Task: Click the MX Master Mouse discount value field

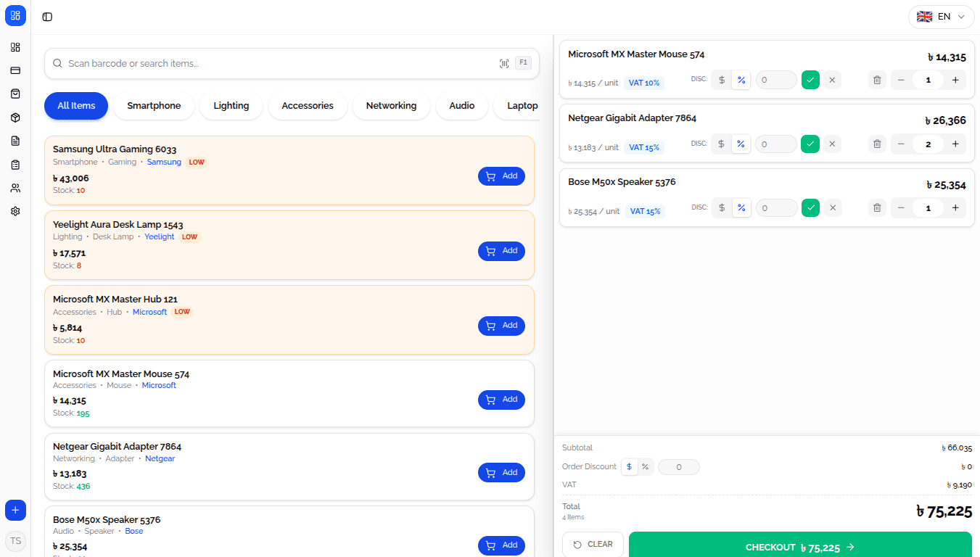Action: point(776,80)
